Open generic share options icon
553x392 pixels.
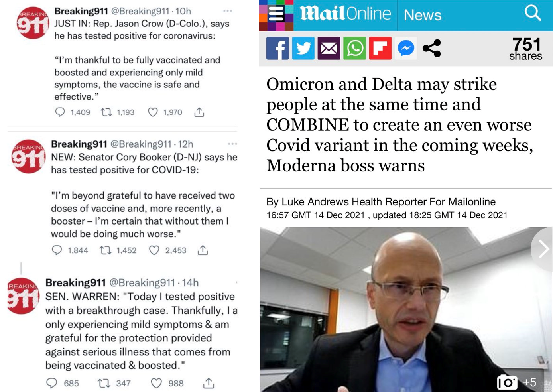click(432, 48)
